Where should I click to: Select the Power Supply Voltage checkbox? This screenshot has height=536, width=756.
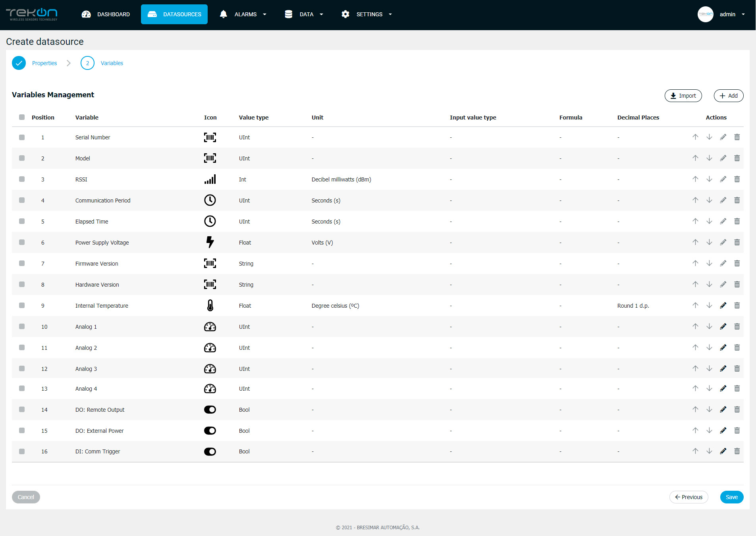click(22, 242)
